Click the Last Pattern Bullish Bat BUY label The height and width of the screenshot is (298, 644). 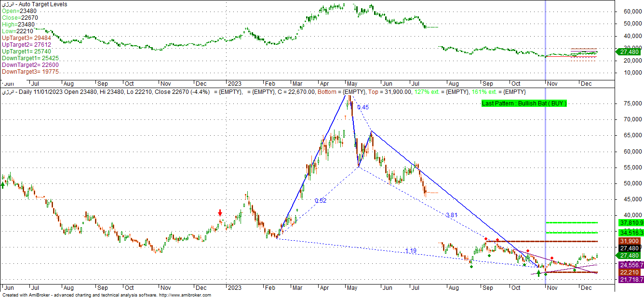coord(524,104)
